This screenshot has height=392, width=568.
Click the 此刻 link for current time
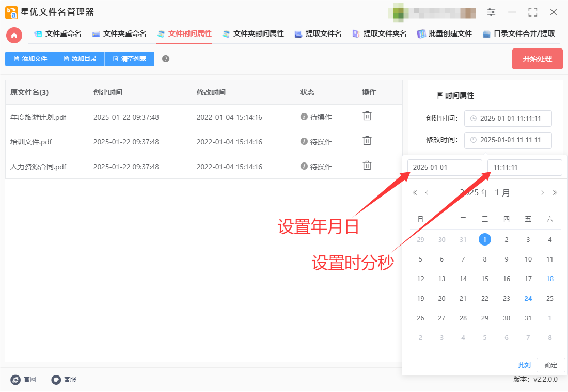click(x=524, y=365)
